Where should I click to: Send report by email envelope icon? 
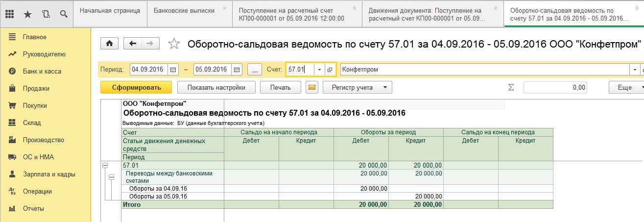(312, 87)
